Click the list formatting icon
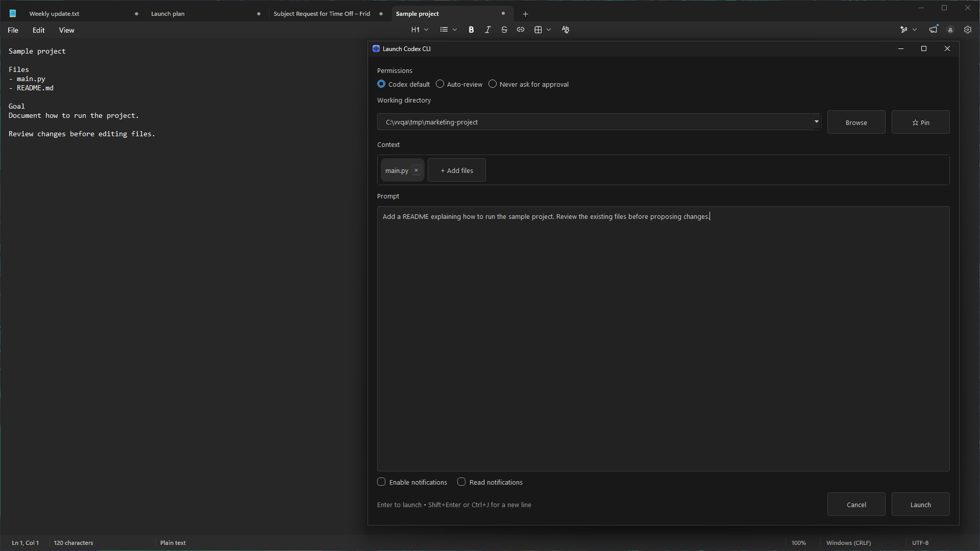The width and height of the screenshot is (980, 551). (x=444, y=30)
